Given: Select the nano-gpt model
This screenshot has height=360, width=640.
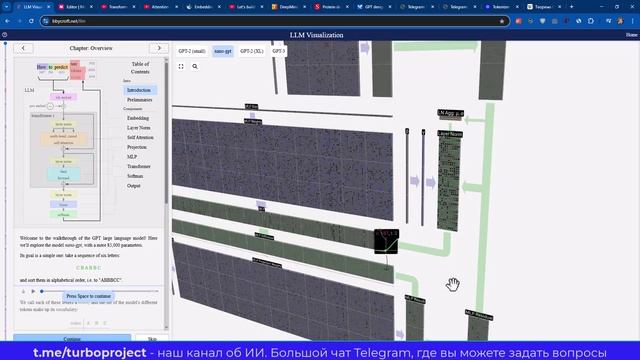Looking at the screenshot, I should pyautogui.click(x=223, y=51).
